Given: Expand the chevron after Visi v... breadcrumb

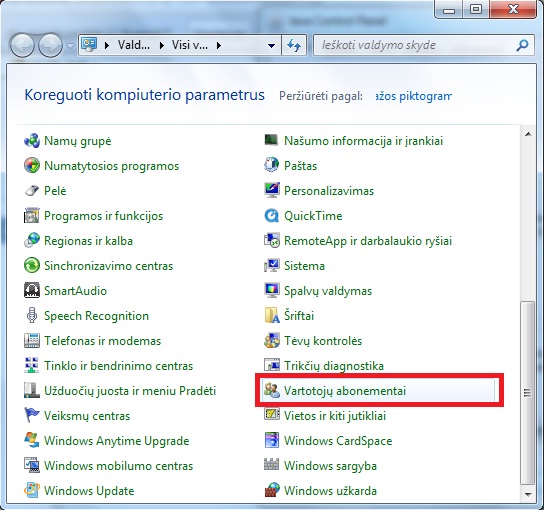Looking at the screenshot, I should pyautogui.click(x=219, y=45).
